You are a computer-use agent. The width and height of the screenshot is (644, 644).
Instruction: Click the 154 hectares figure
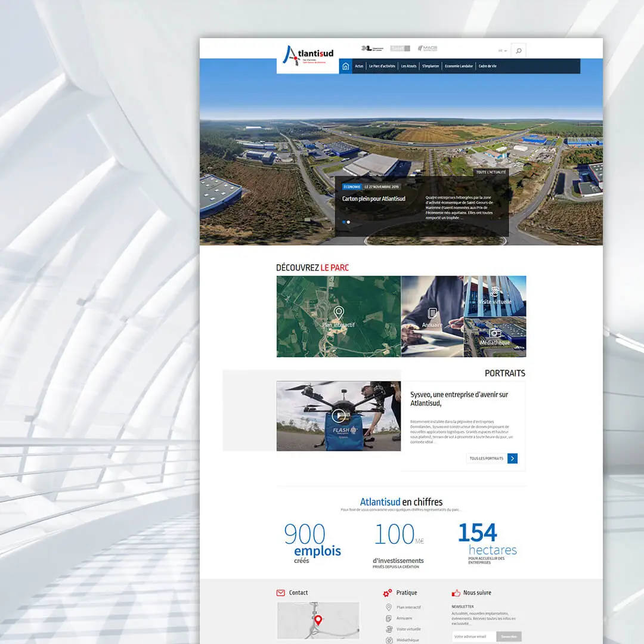pos(488,543)
